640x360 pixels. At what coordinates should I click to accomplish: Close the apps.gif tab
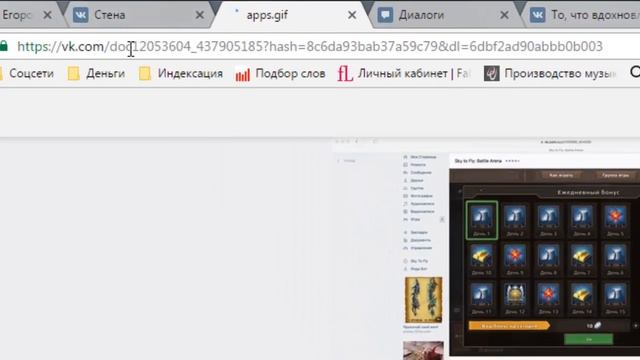[352, 16]
